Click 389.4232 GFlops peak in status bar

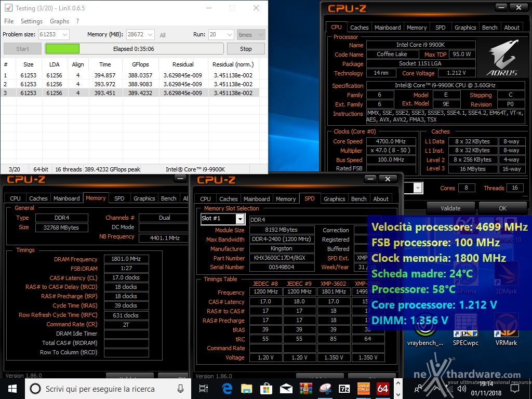112,169
